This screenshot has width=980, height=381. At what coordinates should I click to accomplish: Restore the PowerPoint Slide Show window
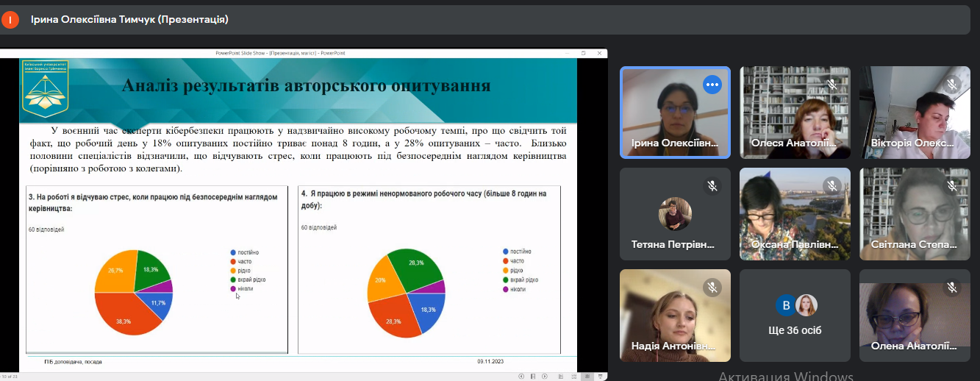click(584, 53)
